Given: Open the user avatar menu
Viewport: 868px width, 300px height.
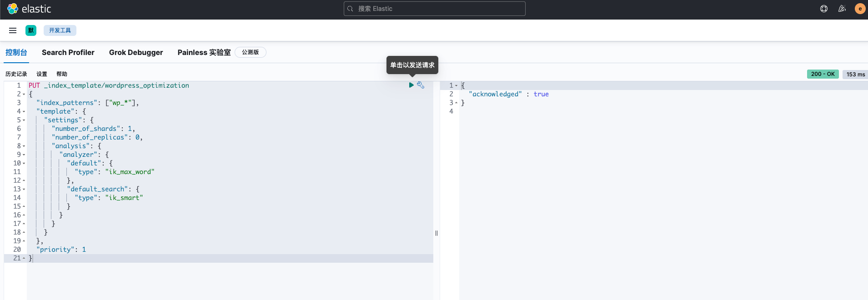Looking at the screenshot, I should pos(860,9).
